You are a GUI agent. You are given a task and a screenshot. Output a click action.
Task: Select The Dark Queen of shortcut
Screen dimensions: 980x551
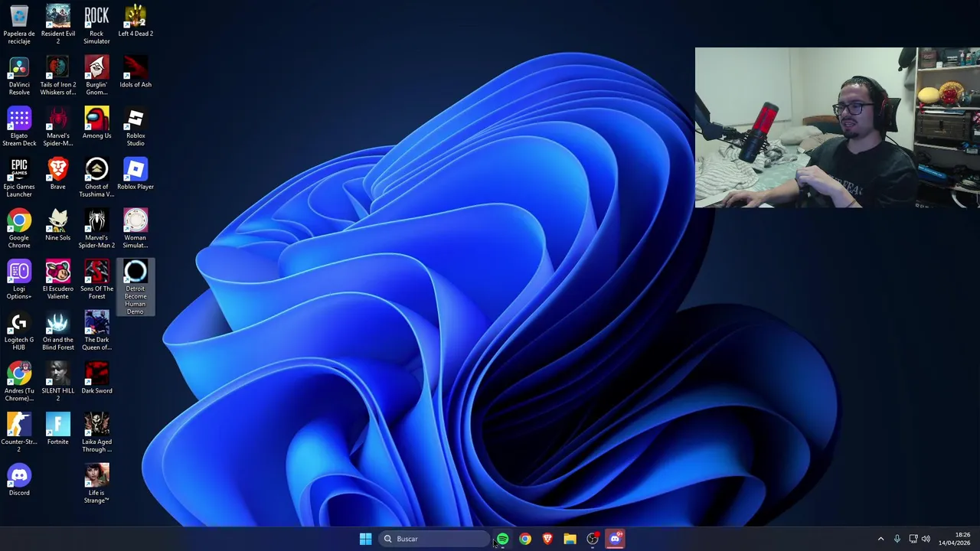pyautogui.click(x=96, y=331)
